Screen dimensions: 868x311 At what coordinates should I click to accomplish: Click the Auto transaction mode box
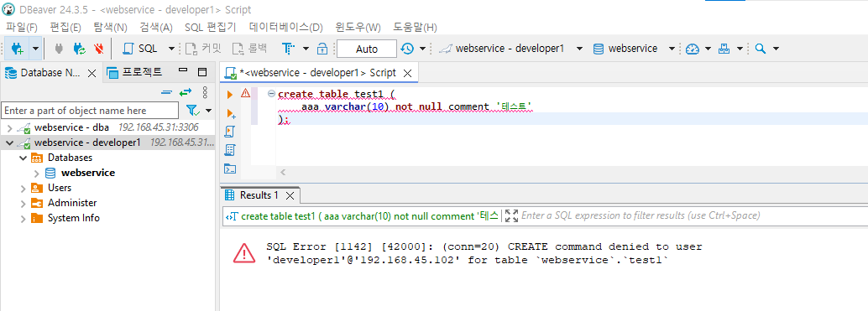coord(367,49)
